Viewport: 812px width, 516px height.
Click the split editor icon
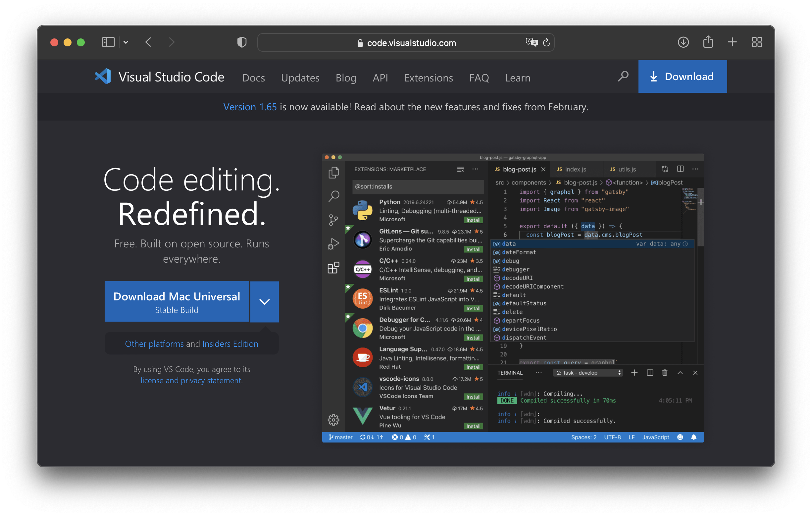pyautogui.click(x=680, y=169)
